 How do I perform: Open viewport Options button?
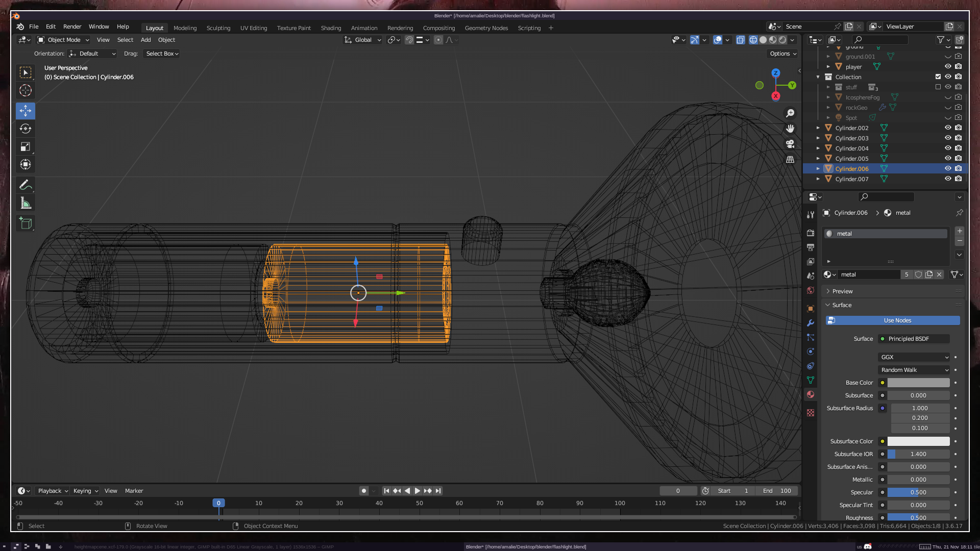click(782, 54)
